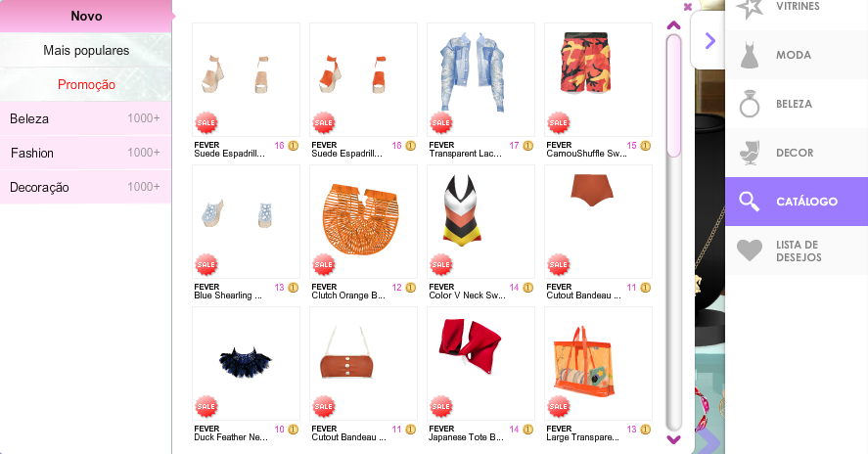Open the Decoração category
This screenshot has width=868, height=454.
(86, 187)
